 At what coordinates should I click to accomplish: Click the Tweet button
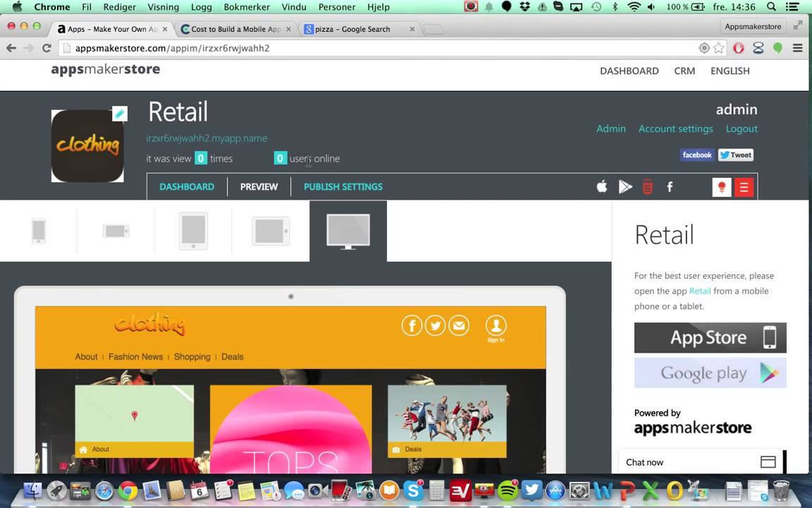[x=735, y=155]
